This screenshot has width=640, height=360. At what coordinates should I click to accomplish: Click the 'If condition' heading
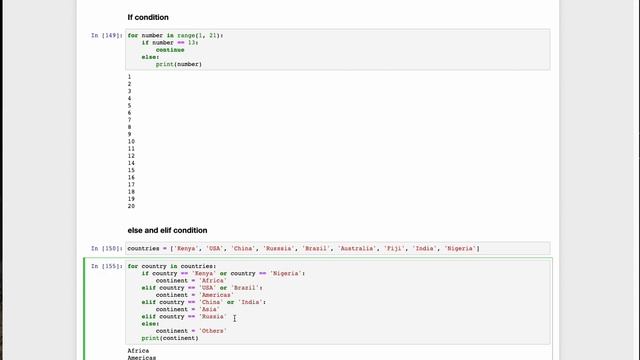[x=148, y=18]
